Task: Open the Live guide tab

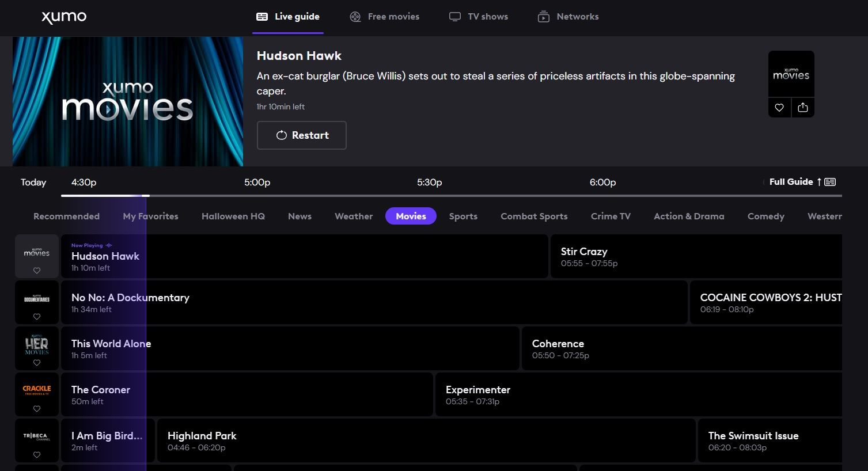Action: pyautogui.click(x=288, y=17)
